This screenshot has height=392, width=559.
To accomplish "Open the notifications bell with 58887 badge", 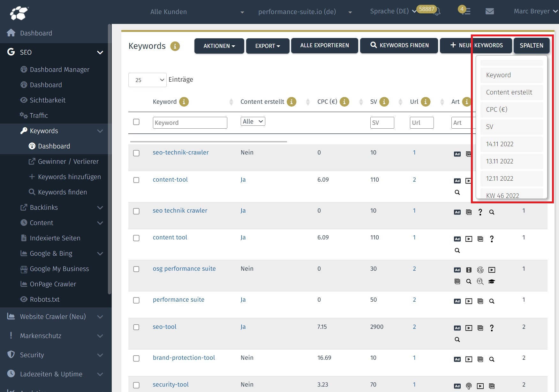I will click(437, 11).
